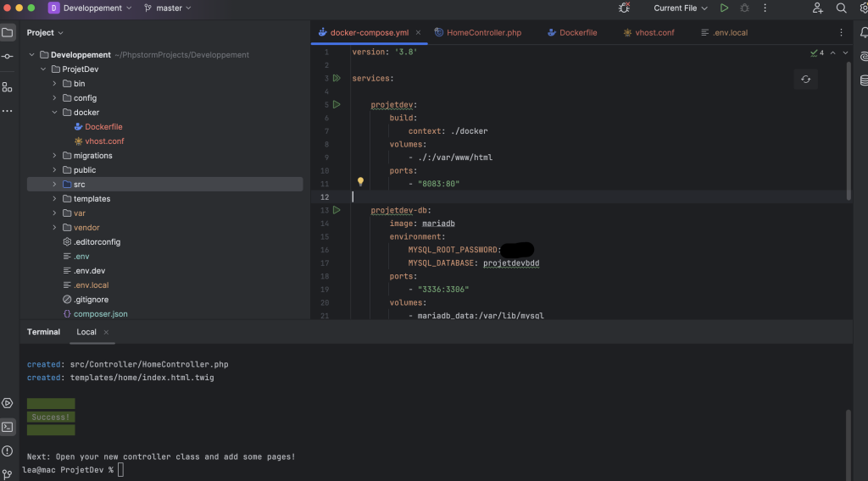Collapse the docker folder in project tree
The height and width of the screenshot is (481, 868).
pyautogui.click(x=55, y=113)
